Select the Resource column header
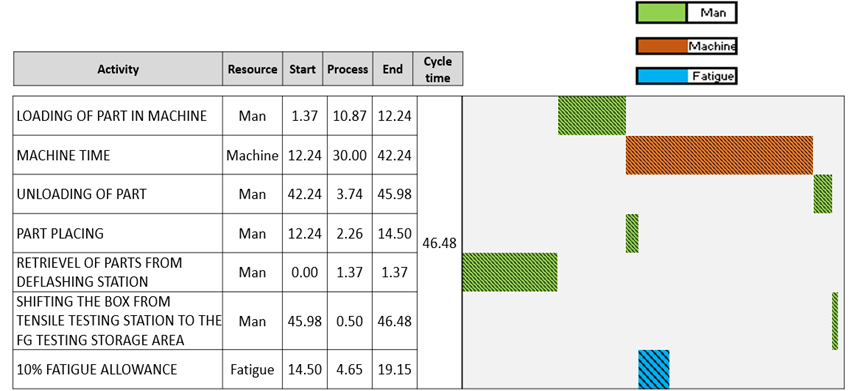The image size is (852, 391). point(252,69)
